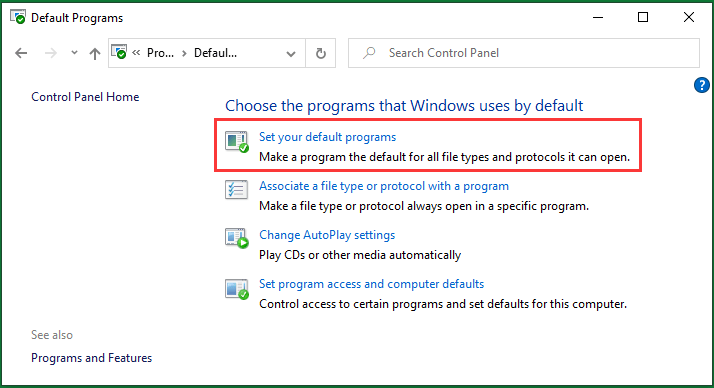Click the Search Control Panel field
714x388 pixels.
(524, 53)
